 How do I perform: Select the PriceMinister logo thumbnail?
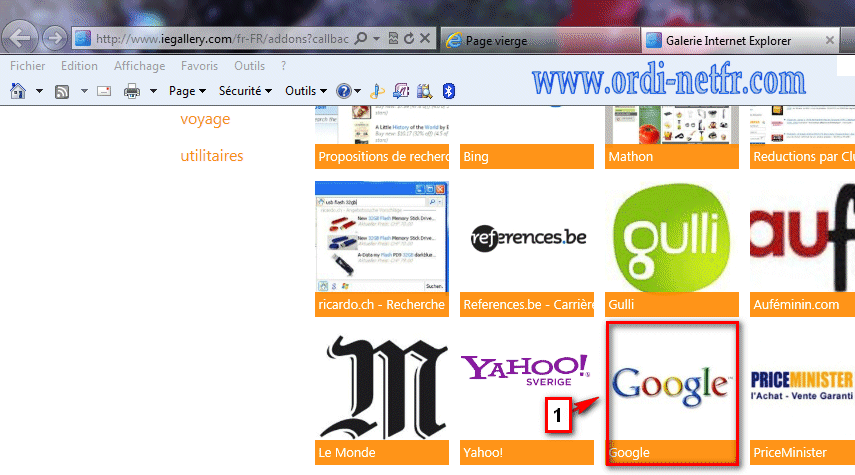802,385
